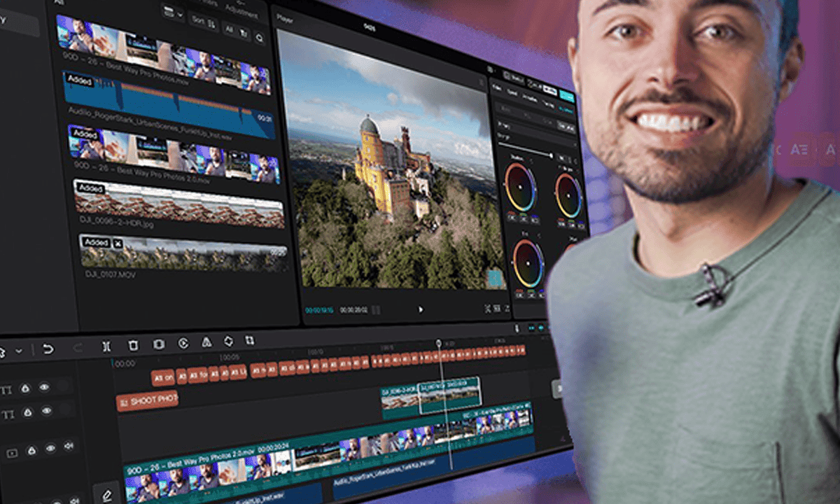Select the Split tool in the timeline toolbar
Screen dimensions: 840x504
pos(106,344)
